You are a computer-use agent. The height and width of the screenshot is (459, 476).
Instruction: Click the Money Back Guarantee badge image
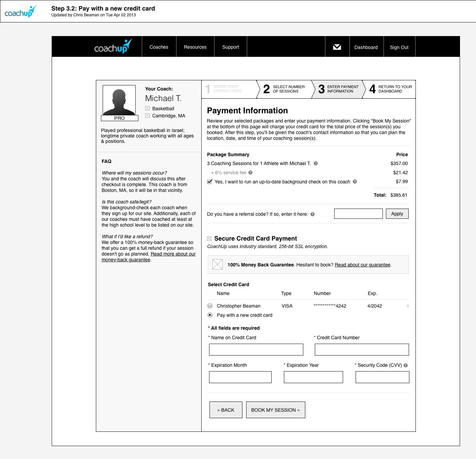pos(218,264)
